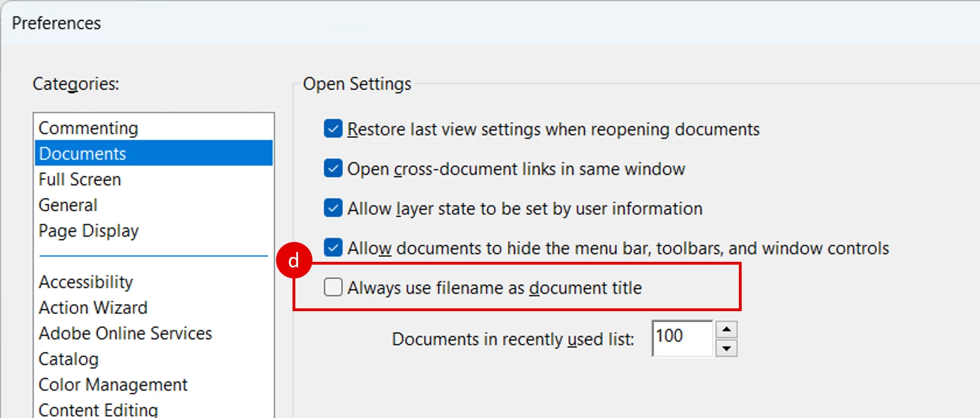The width and height of the screenshot is (980, 418).
Task: Click the 'Categories:' label
Action: (76, 84)
